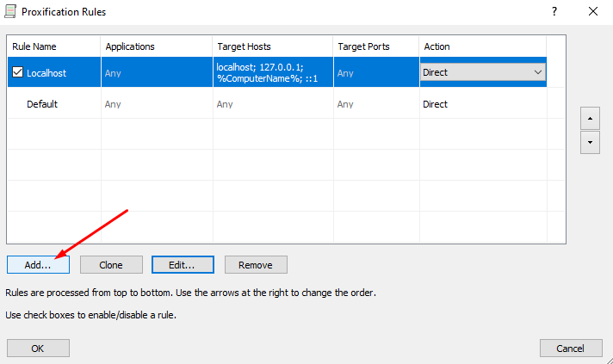Move selected rule down with arrow button
The width and height of the screenshot is (613, 364).
[590, 142]
